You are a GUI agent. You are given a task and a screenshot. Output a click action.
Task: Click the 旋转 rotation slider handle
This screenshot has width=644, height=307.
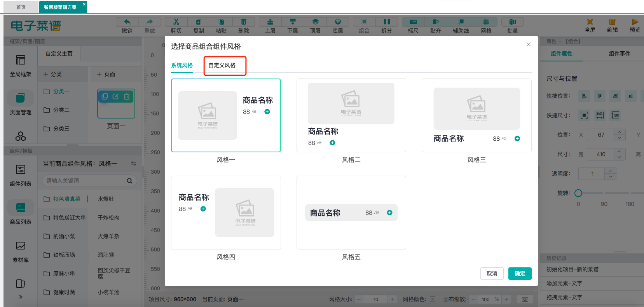(578, 193)
